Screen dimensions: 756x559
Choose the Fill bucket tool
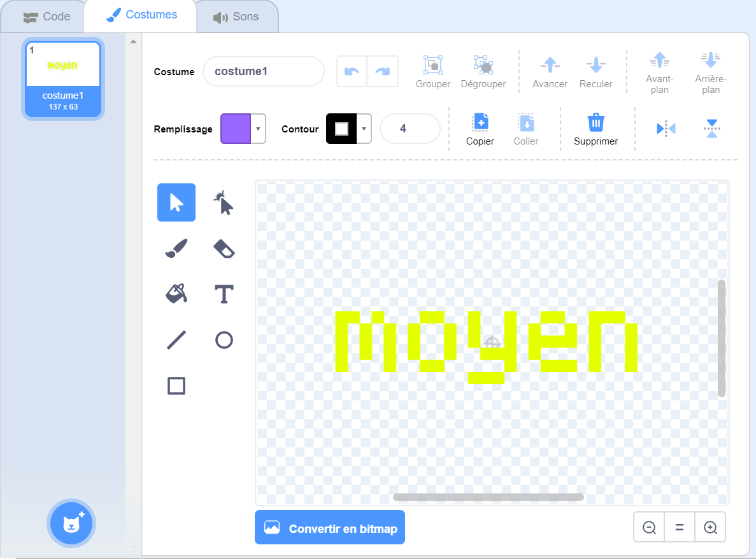tap(176, 294)
